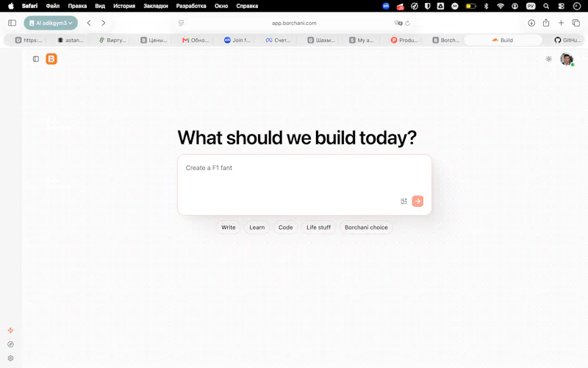588x368 pixels.
Task: Open the История menu
Action: tap(124, 6)
